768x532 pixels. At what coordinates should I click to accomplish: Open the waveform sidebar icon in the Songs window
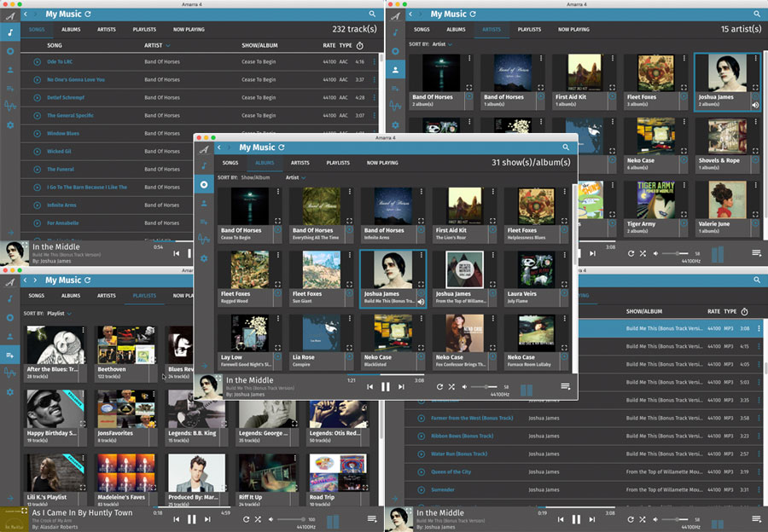11,106
